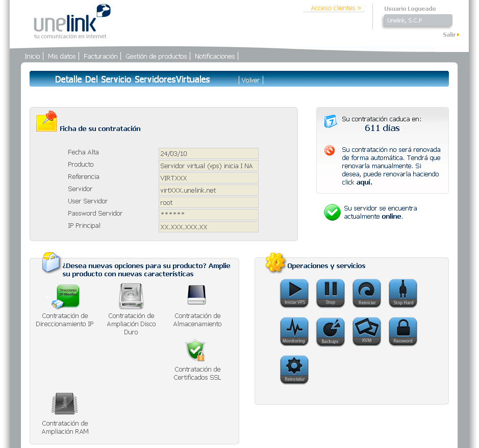Open Notificaciones menu
The height and width of the screenshot is (448, 479).
tap(215, 56)
